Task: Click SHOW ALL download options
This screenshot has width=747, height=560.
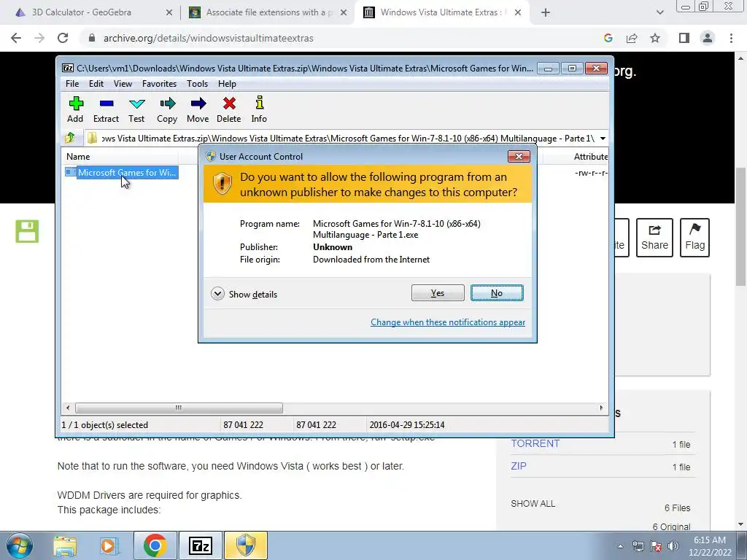Action: click(x=533, y=504)
